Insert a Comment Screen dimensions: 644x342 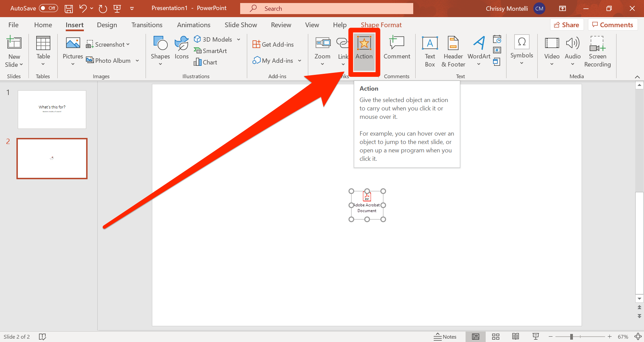(x=397, y=48)
